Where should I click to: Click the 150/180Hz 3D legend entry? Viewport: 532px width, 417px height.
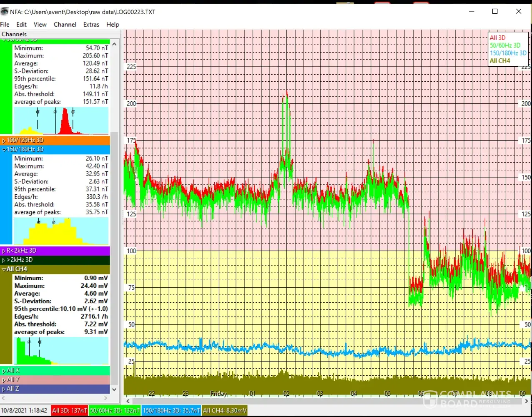click(x=508, y=53)
